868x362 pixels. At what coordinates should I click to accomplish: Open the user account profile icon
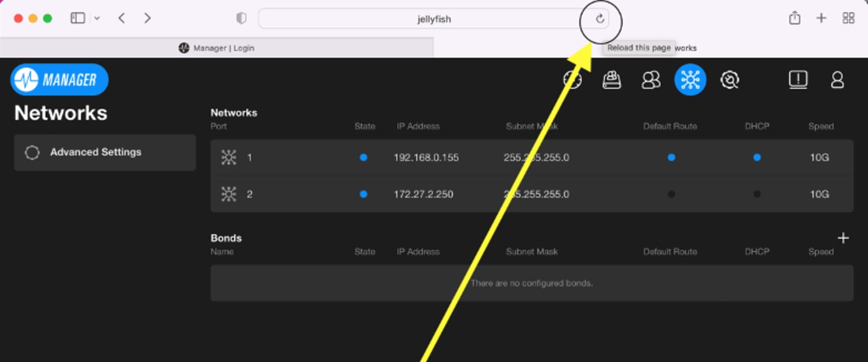(x=837, y=80)
